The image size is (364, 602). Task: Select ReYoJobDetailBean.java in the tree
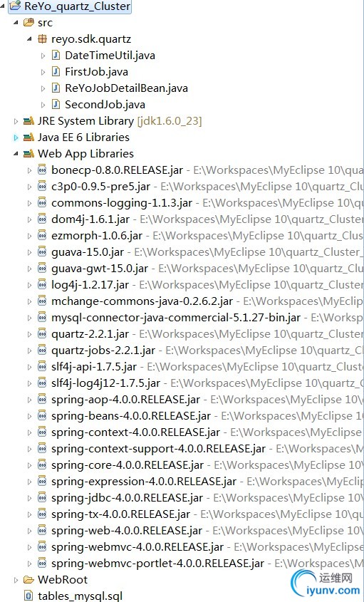tap(126, 88)
